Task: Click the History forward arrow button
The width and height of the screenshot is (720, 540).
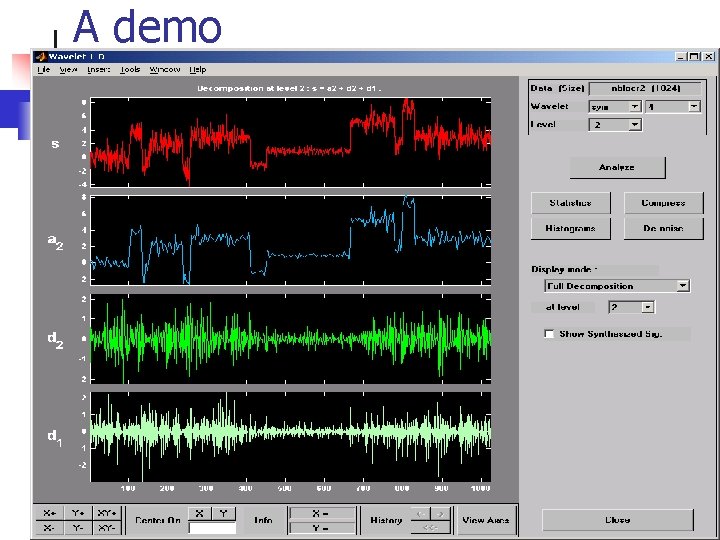Action: pyautogui.click(x=441, y=514)
